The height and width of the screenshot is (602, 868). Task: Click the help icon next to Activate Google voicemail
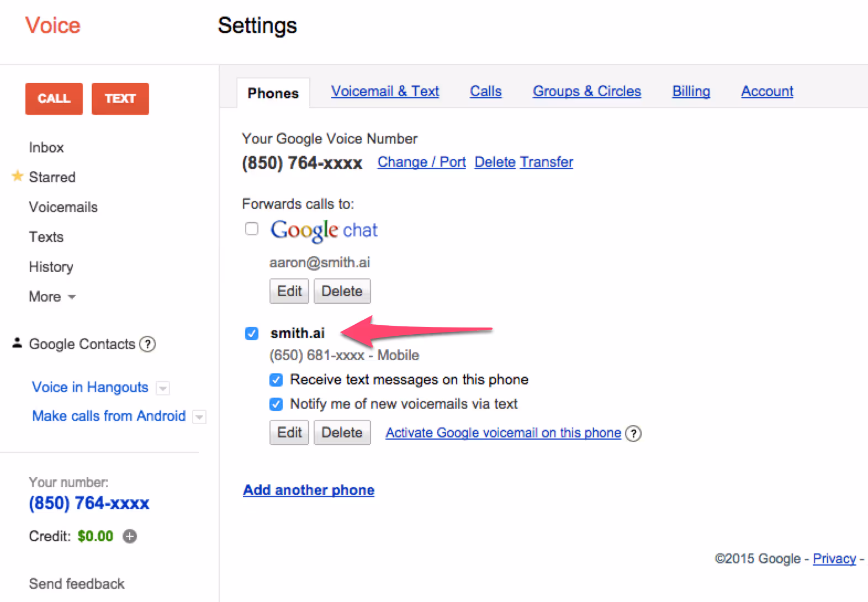click(x=633, y=434)
